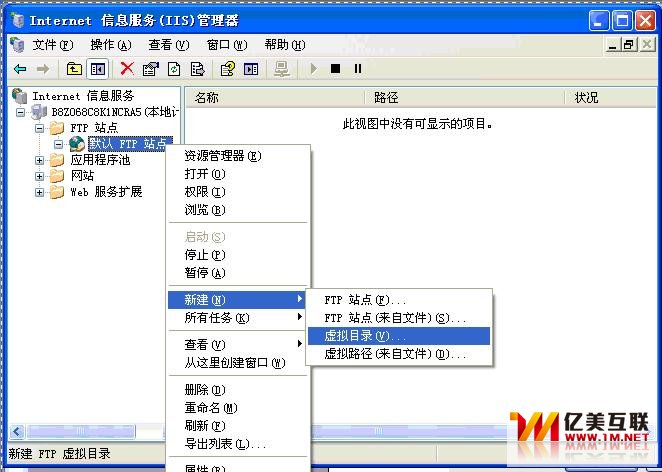Image resolution: width=662 pixels, height=472 pixels.
Task: Click the Back arrow toolbar icon
Action: pyautogui.click(x=20, y=69)
